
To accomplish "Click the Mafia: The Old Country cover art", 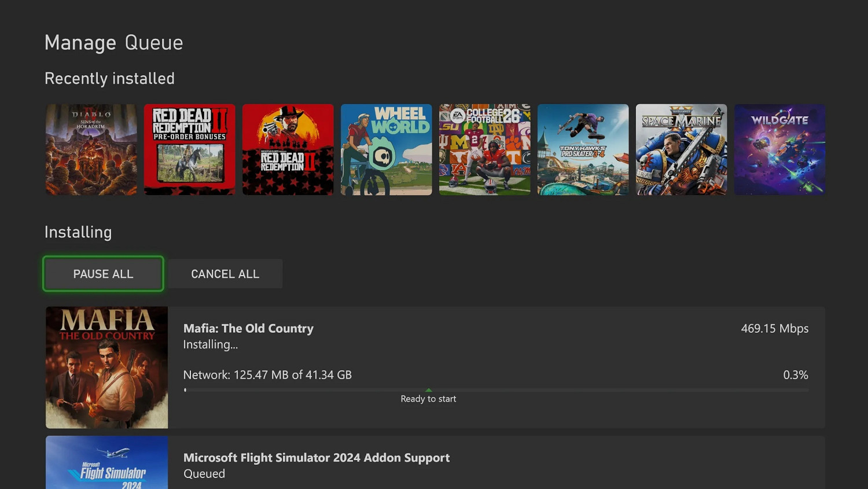I will point(107,367).
